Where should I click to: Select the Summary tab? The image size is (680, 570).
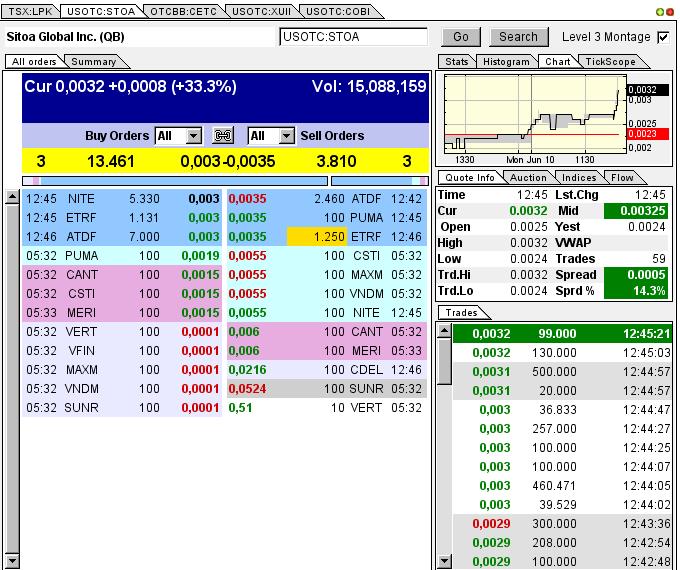pyautogui.click(x=93, y=62)
